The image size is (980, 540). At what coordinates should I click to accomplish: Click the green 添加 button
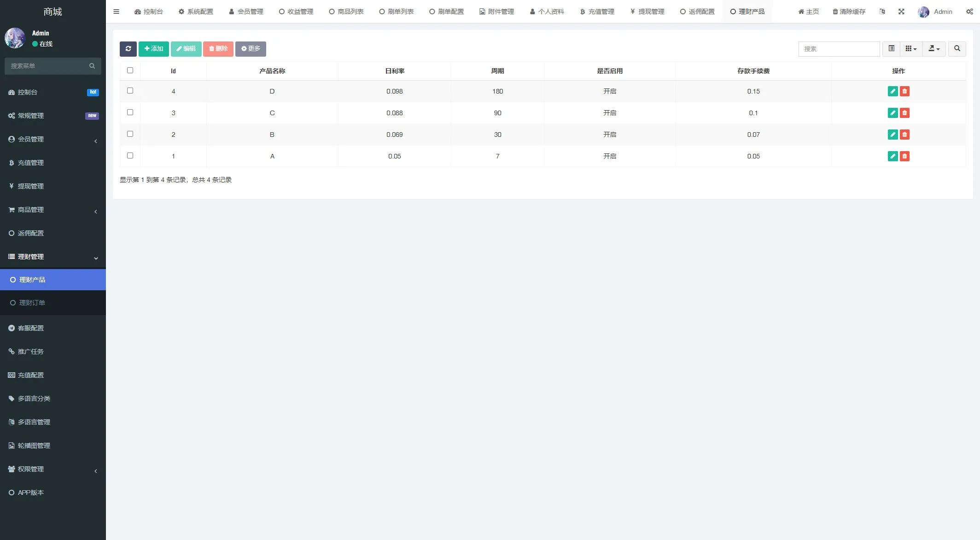[154, 49]
